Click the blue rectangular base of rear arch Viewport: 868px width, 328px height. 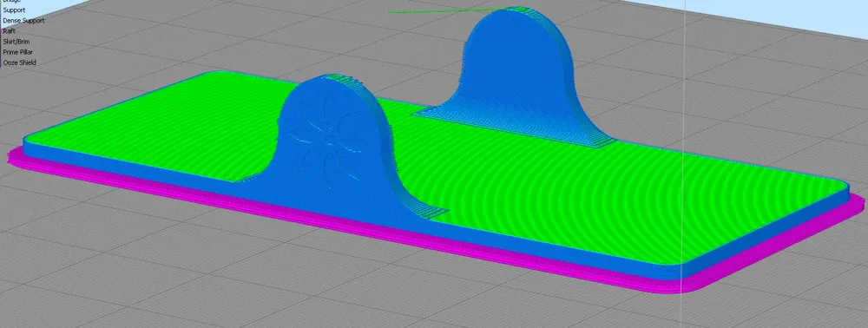tap(515, 128)
